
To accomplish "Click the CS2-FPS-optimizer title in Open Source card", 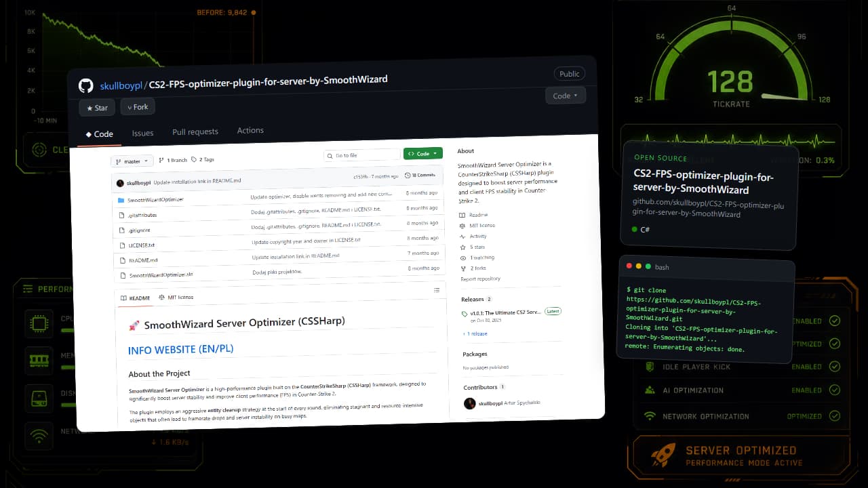I will coord(704,183).
